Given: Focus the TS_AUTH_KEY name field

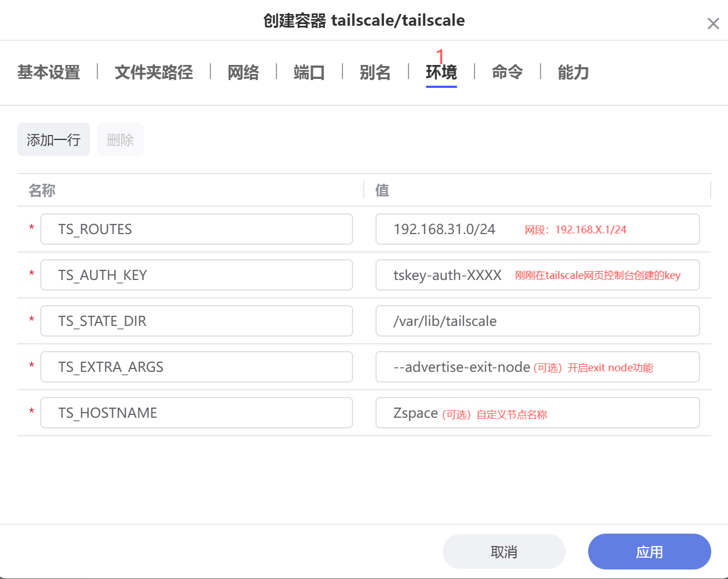Looking at the screenshot, I should tap(196, 275).
